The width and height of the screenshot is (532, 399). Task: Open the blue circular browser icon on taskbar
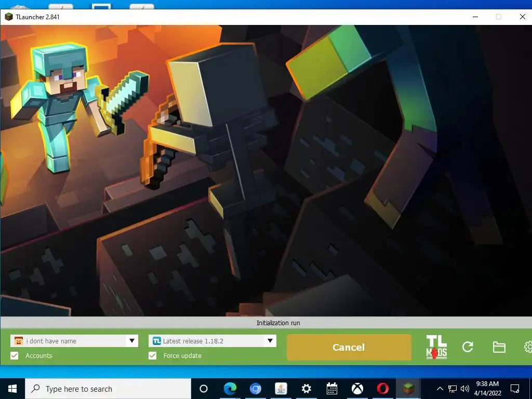256,389
